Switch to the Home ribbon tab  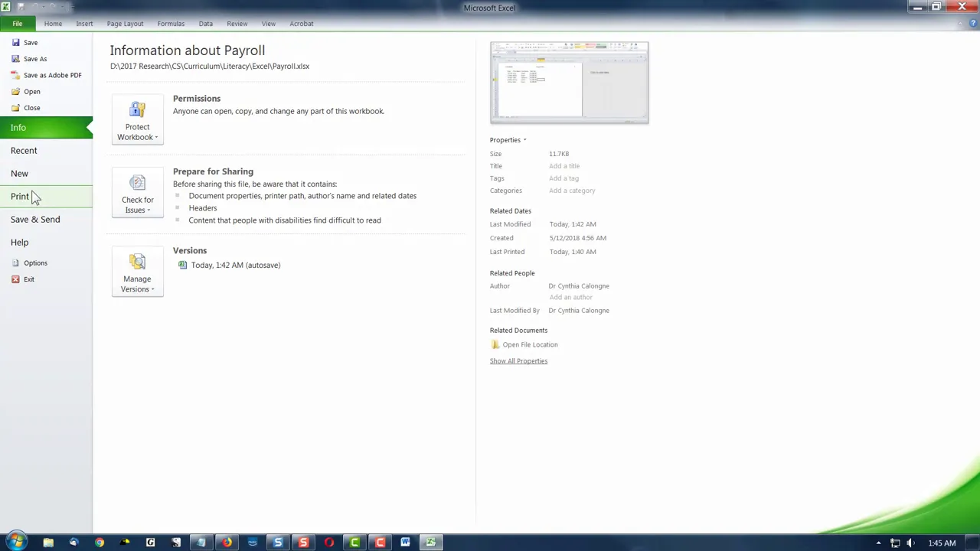[x=53, y=24]
